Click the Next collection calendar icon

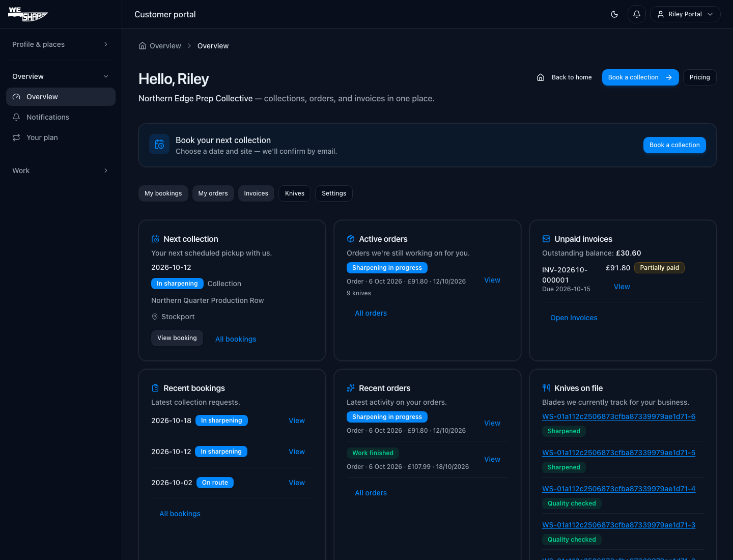click(x=155, y=239)
